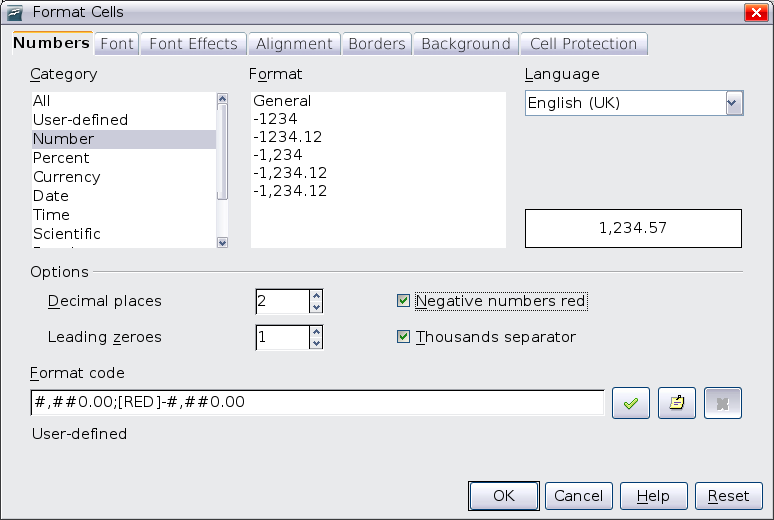The image size is (774, 520).
Task: Click the Category list scrollbar thumb
Action: (222, 152)
